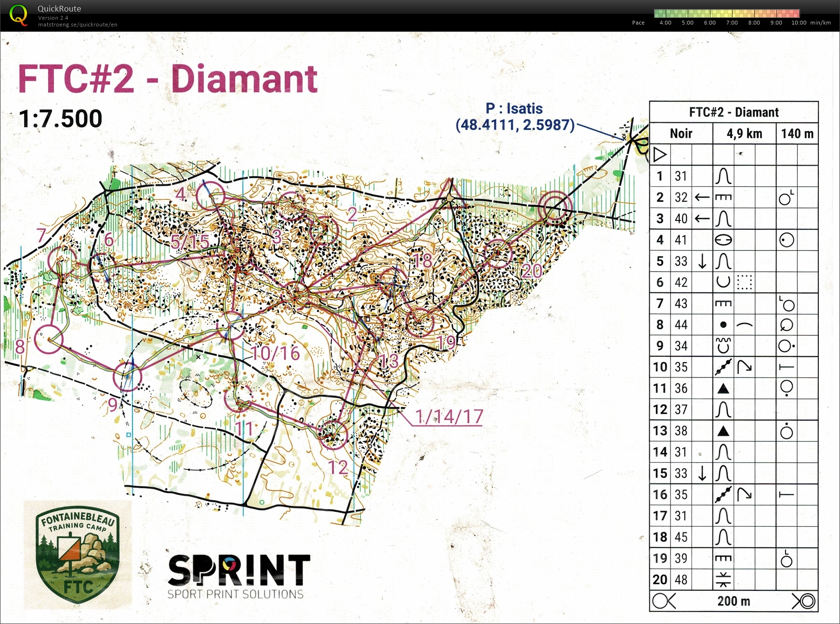
Task: Click the funnel taped-route symbol in the last row
Action: coord(664,601)
